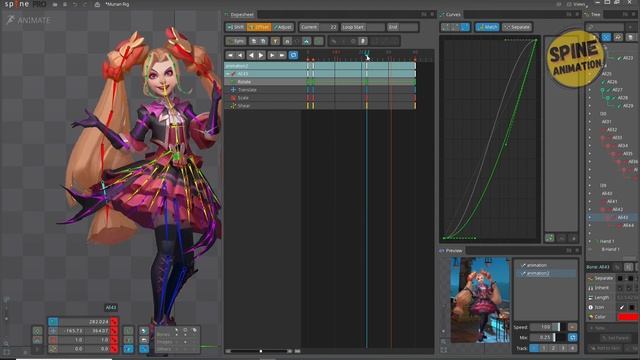Click the blue graph icon in dopesheet toolbar

click(x=307, y=41)
